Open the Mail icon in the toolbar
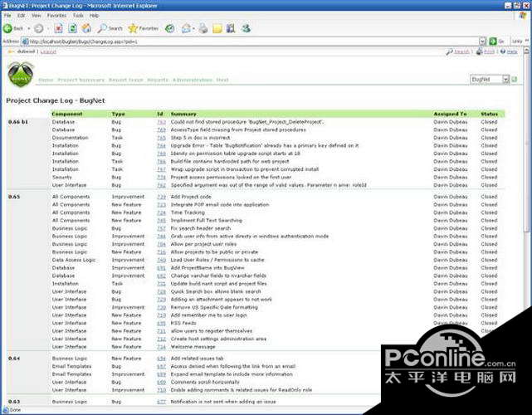The height and width of the screenshot is (415, 532). [x=186, y=28]
